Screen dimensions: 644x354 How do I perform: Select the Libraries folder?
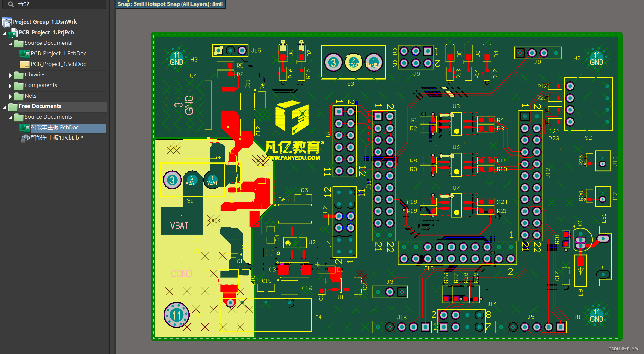point(35,74)
